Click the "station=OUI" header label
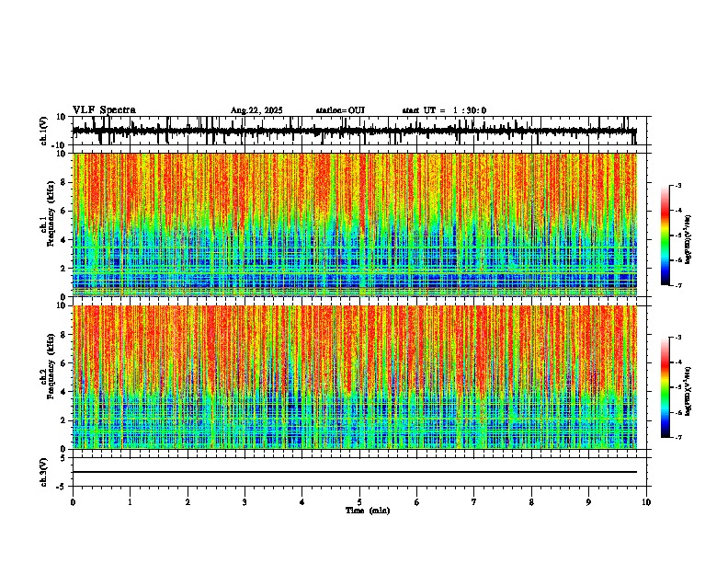728x563 pixels. [x=340, y=110]
